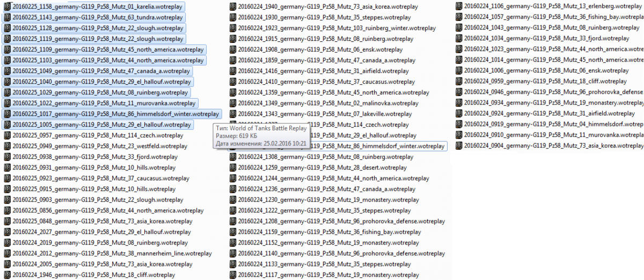644x280 pixels.
Task: Click file name 20160225_1103 Mutz_44_north_america.wotreplay
Action: coord(108,61)
